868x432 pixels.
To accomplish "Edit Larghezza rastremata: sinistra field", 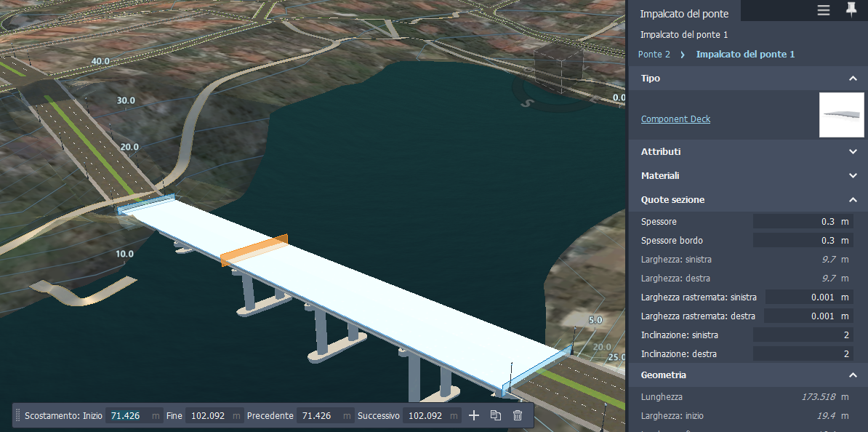I will coord(809,297).
